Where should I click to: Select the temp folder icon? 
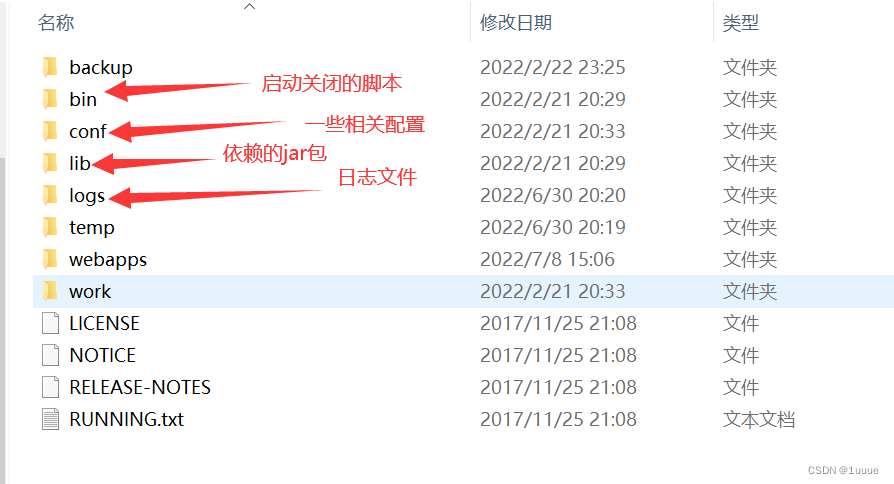(x=50, y=227)
